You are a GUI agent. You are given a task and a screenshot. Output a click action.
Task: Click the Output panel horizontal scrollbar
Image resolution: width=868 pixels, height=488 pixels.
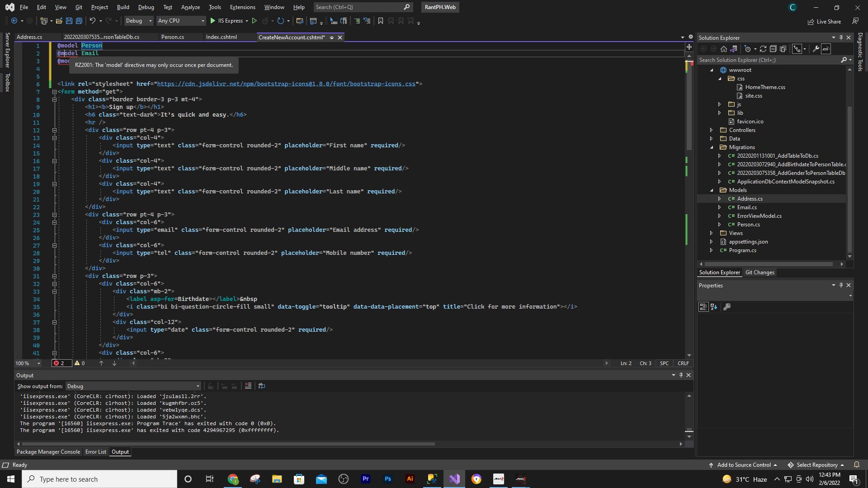(x=228, y=444)
